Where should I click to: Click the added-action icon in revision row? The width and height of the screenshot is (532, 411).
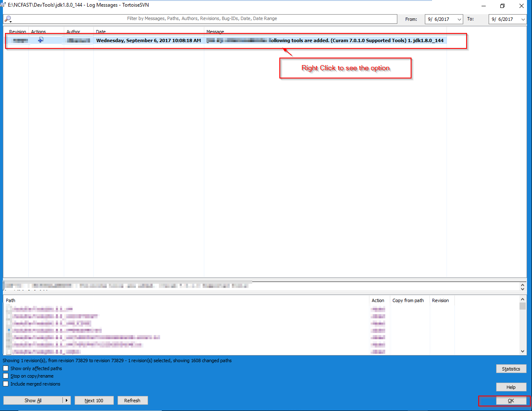point(41,40)
